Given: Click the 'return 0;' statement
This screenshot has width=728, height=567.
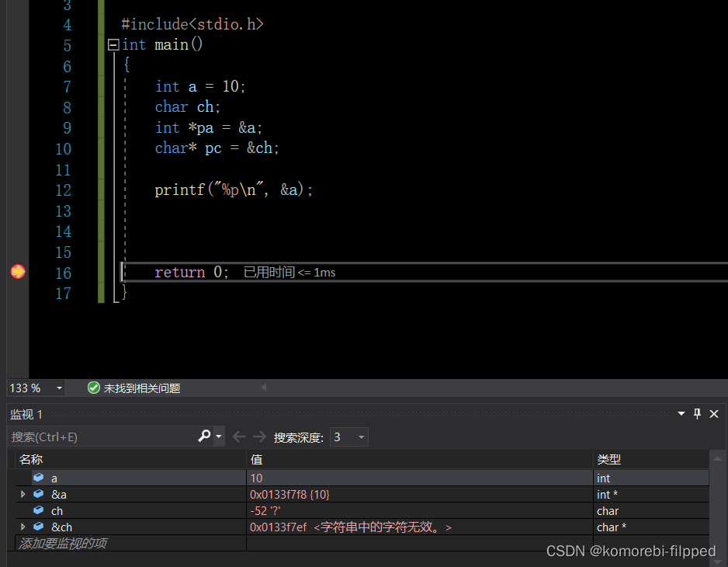Looking at the screenshot, I should pos(192,272).
